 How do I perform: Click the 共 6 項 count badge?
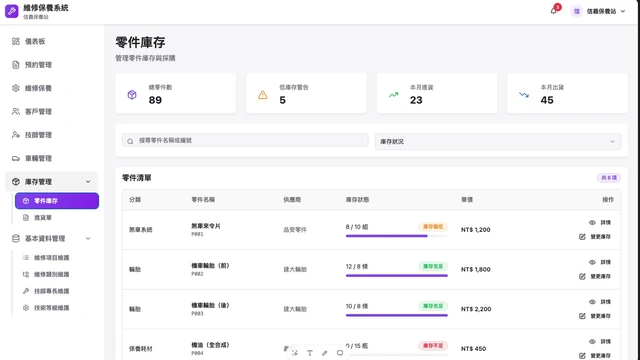tap(609, 178)
